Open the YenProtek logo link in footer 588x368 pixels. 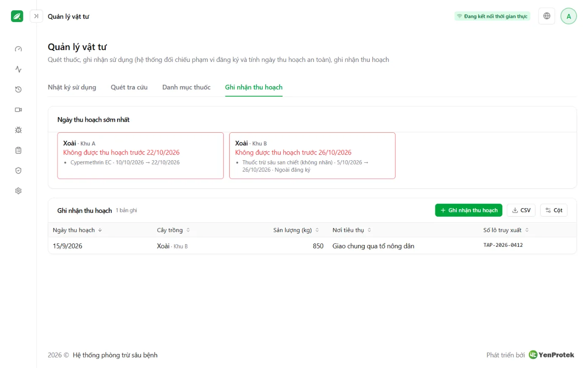coord(552,355)
